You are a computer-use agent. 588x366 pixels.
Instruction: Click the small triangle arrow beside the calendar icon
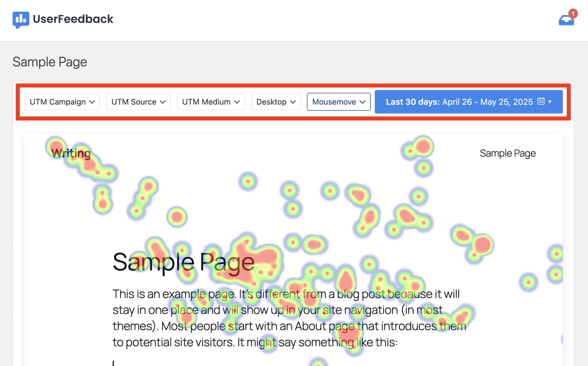pos(550,102)
